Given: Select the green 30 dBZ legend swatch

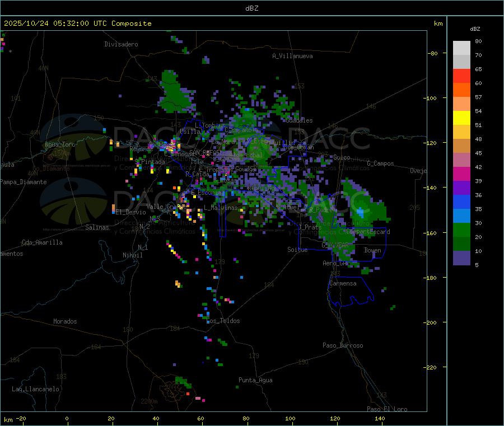Looking at the screenshot, I should [x=461, y=230].
